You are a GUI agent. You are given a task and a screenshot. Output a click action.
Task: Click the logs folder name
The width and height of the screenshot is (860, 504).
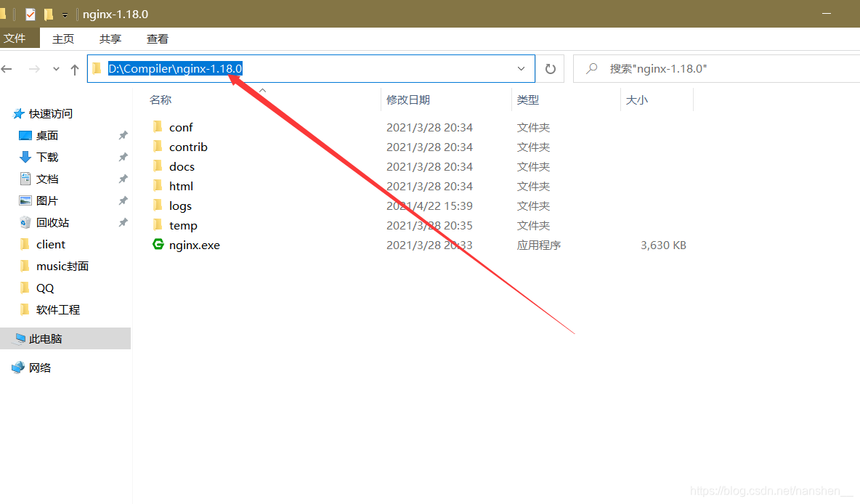(180, 206)
